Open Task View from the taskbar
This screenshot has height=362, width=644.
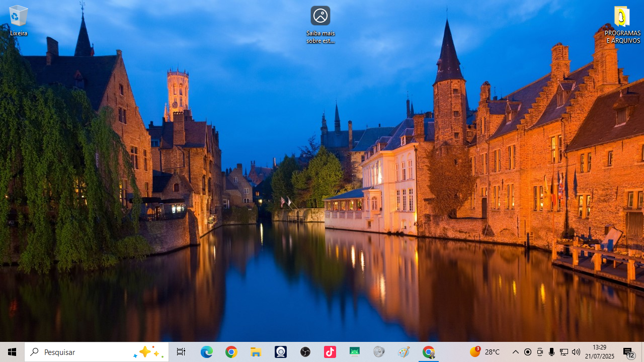click(x=181, y=352)
